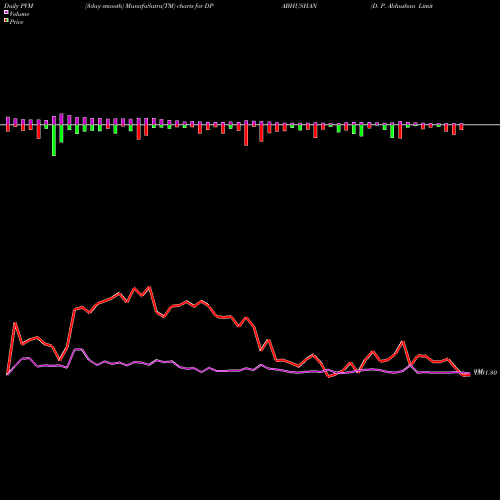Screen dimensions: 500x500
Task: Click the 'Volume' legend label
Action: click(x=19, y=14)
